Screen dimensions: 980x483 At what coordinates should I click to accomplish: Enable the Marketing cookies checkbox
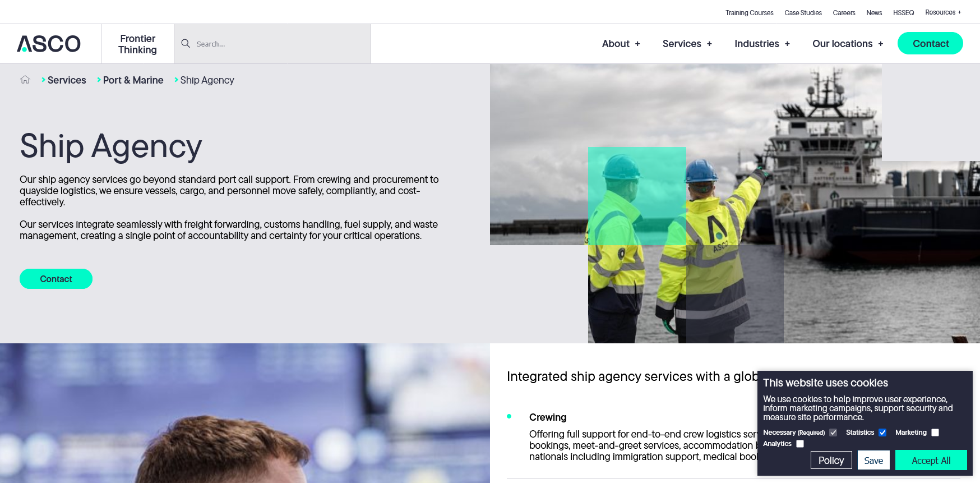click(935, 433)
